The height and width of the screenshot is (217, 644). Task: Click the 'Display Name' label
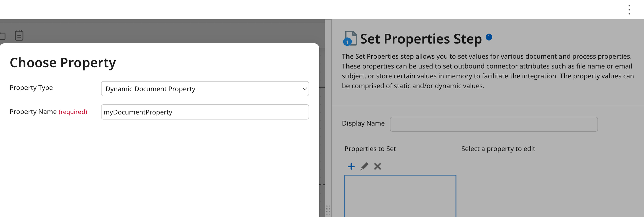pyautogui.click(x=363, y=123)
